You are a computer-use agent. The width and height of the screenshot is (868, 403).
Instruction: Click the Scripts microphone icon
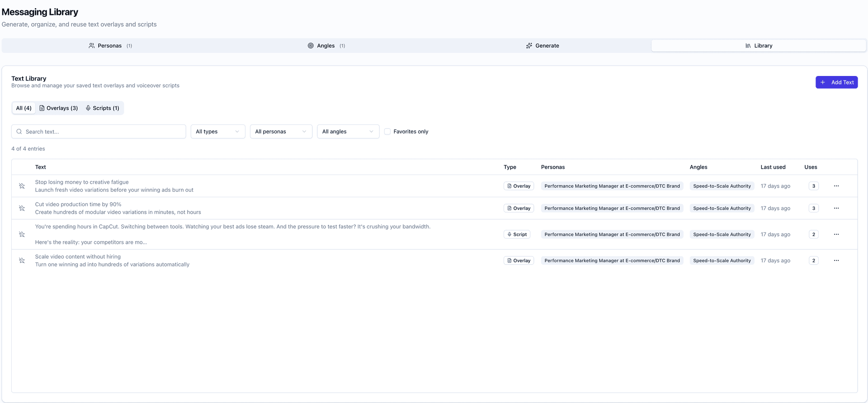tap(88, 108)
